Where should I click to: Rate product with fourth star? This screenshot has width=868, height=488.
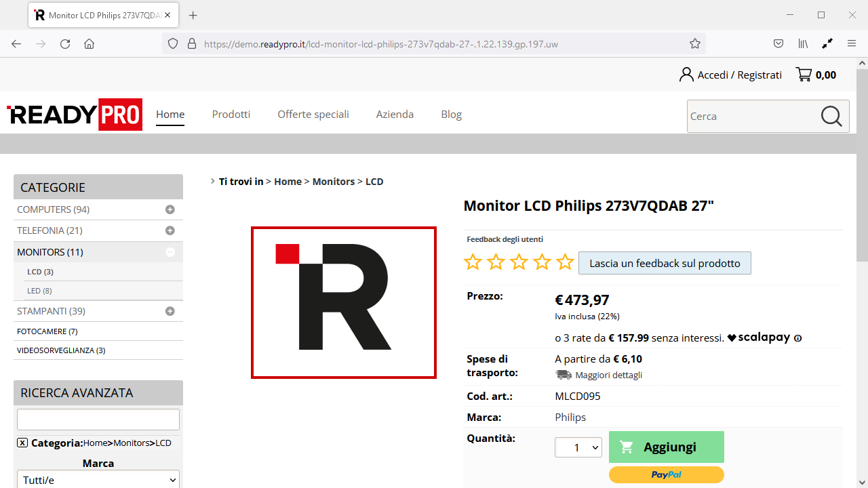pyautogui.click(x=542, y=262)
